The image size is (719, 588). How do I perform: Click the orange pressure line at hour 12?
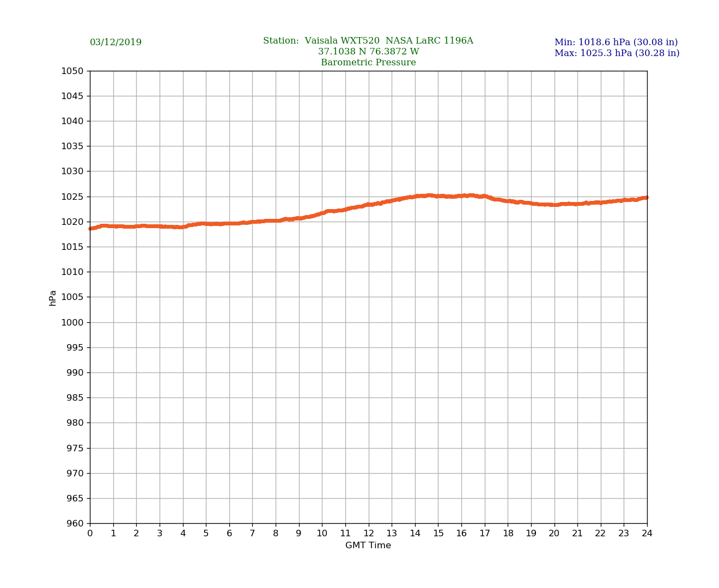coord(369,205)
